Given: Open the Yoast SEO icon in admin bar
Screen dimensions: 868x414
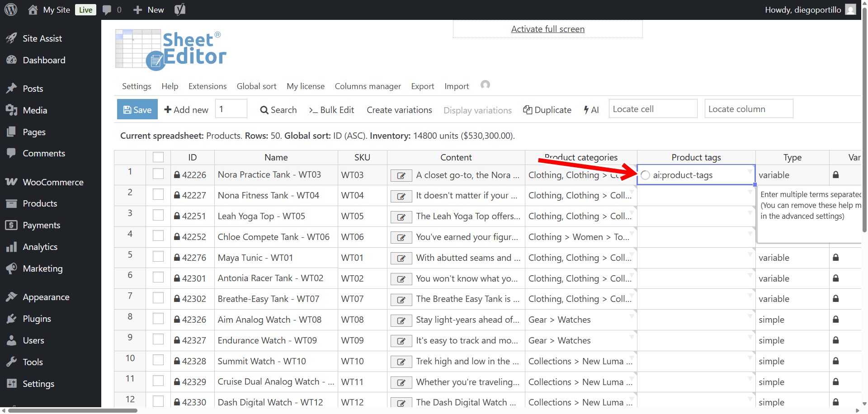Looking at the screenshot, I should [x=180, y=9].
